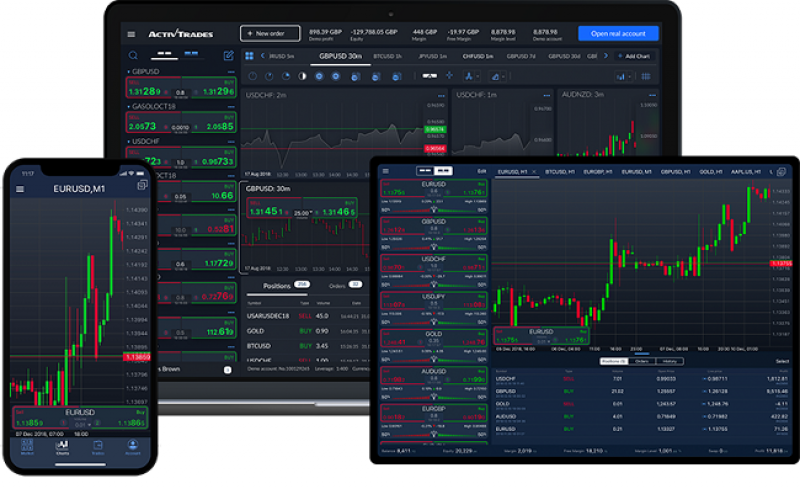
Task: Select the BTCUSD 1h chart tab
Action: [387, 56]
